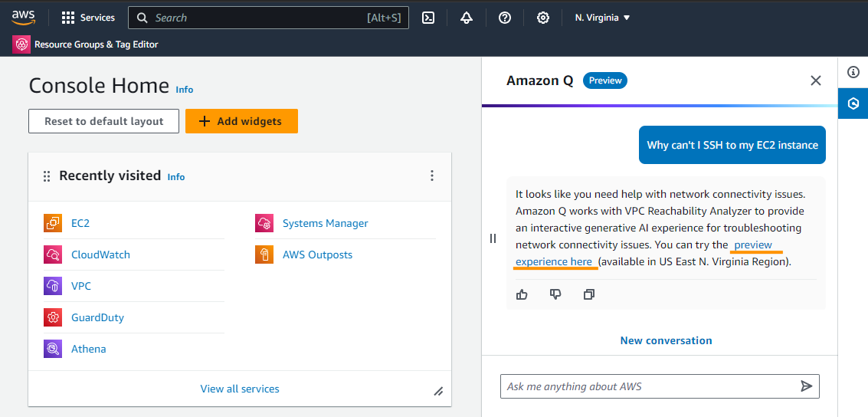868x417 pixels.
Task: Click the thumbs up feedback icon
Action: point(522,294)
